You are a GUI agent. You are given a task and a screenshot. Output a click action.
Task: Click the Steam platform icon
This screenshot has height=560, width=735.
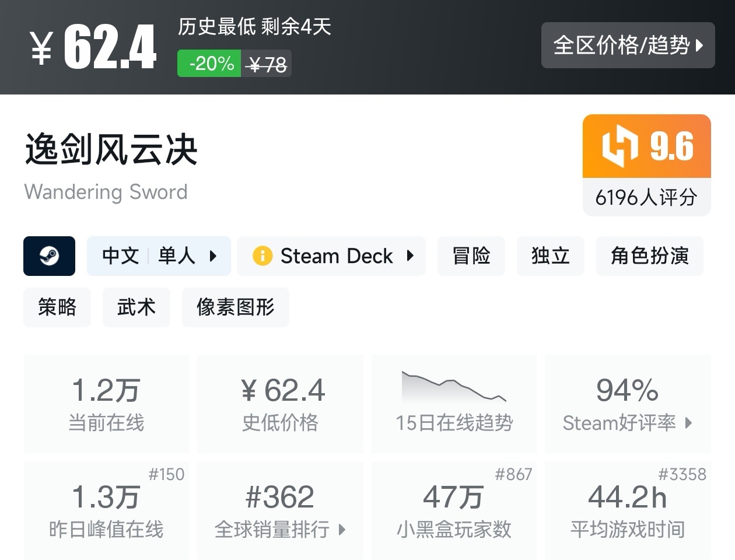pos(49,256)
